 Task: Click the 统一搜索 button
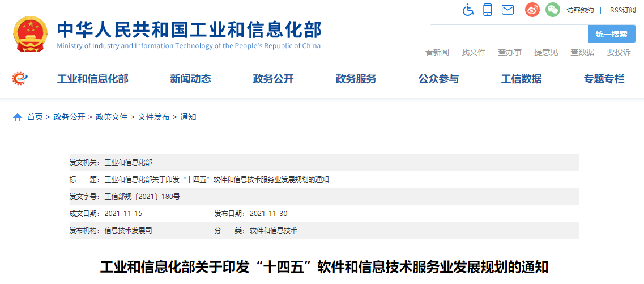pyautogui.click(x=612, y=33)
